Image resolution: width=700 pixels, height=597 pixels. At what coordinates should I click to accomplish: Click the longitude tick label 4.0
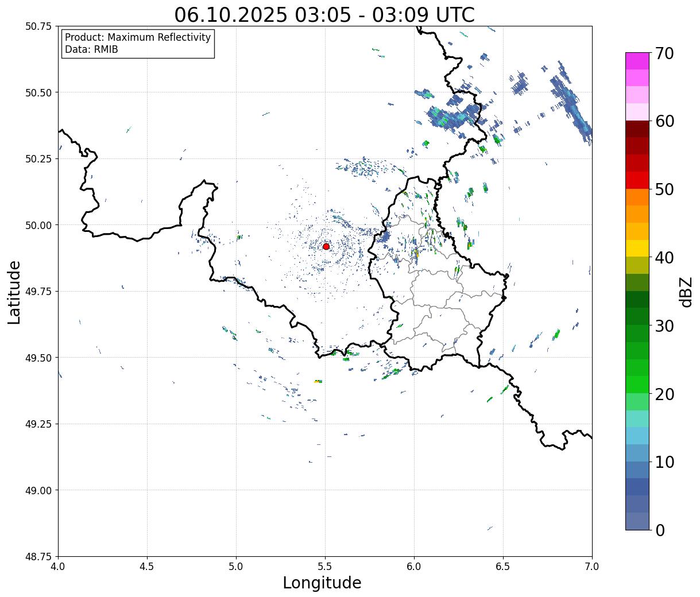58,567
